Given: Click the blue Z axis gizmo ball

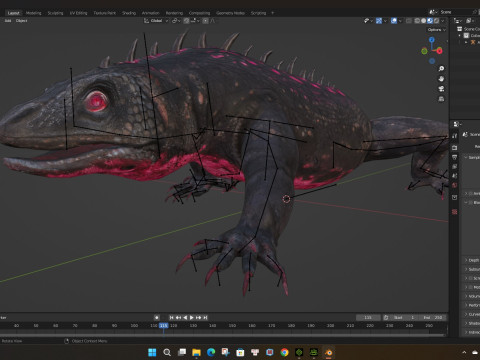Looking at the screenshot, I should (x=432, y=40).
